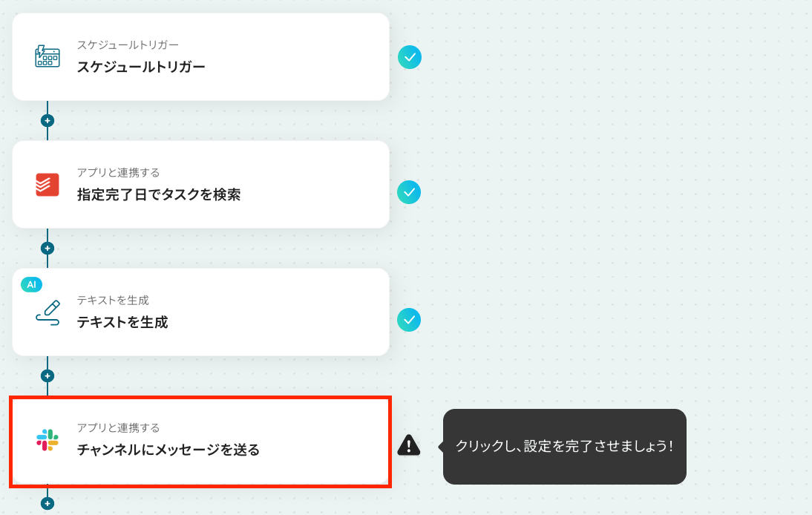Image resolution: width=812 pixels, height=515 pixels.
Task: Open the スケジュールトリガー step card
Action: [200, 57]
